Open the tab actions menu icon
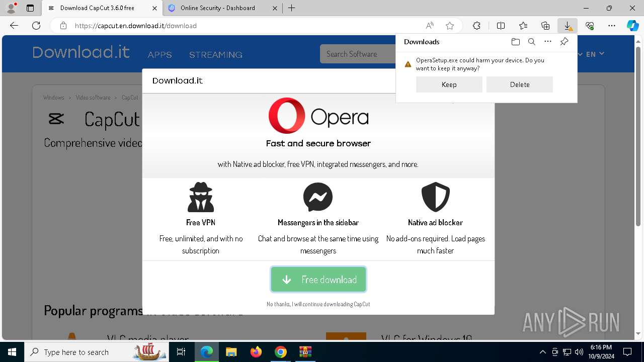Image resolution: width=644 pixels, height=362 pixels. tap(30, 8)
